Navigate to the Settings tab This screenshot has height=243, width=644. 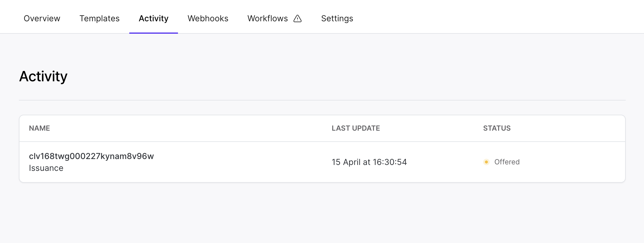point(337,18)
